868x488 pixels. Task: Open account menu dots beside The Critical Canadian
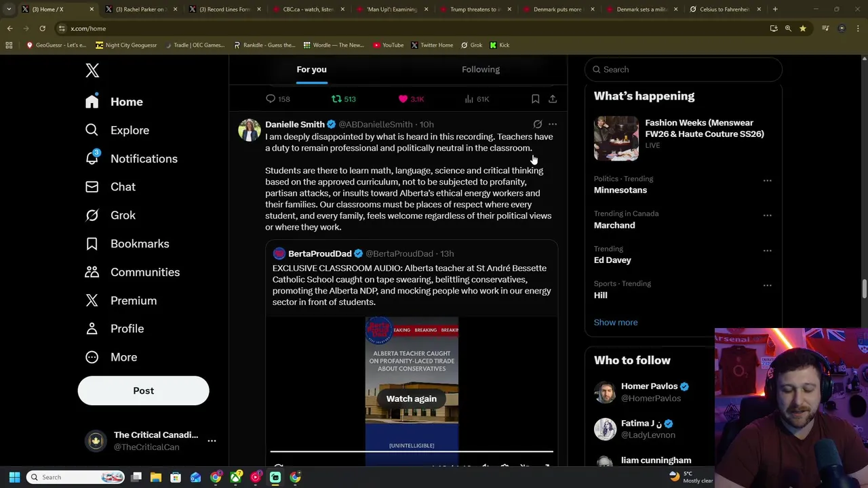click(212, 441)
